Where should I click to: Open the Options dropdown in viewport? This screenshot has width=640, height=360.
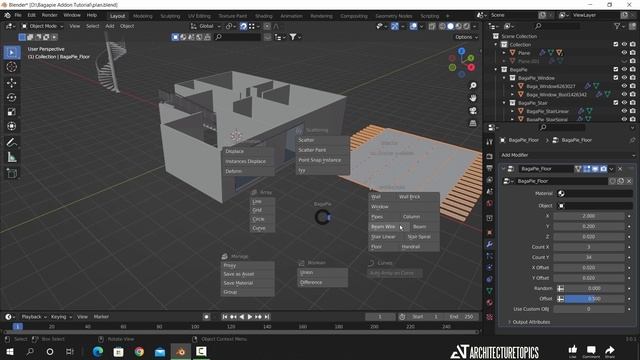coord(466,37)
